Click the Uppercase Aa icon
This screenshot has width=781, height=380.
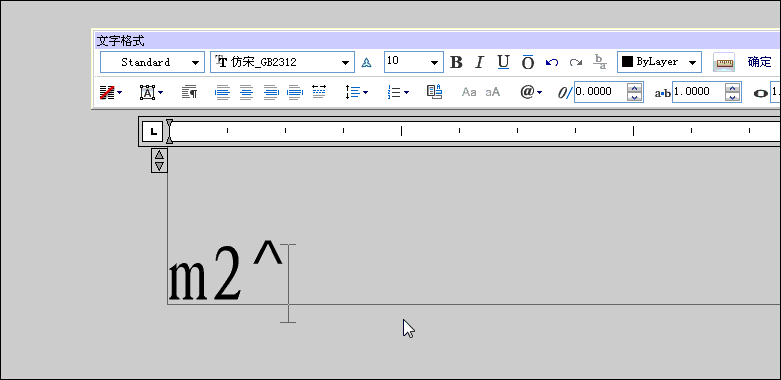469,92
